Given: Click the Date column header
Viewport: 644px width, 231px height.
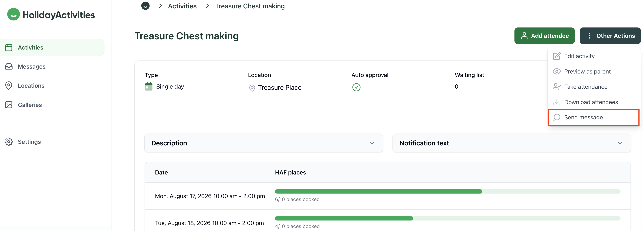Looking at the screenshot, I should [161, 172].
